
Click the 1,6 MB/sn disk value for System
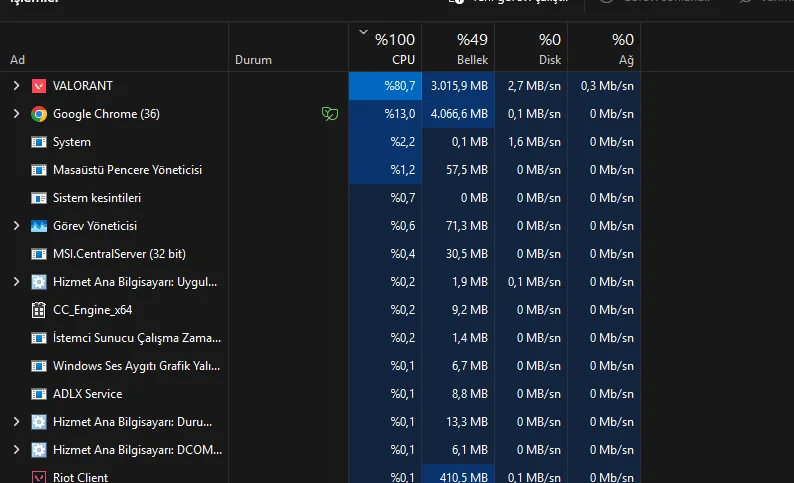click(x=534, y=142)
